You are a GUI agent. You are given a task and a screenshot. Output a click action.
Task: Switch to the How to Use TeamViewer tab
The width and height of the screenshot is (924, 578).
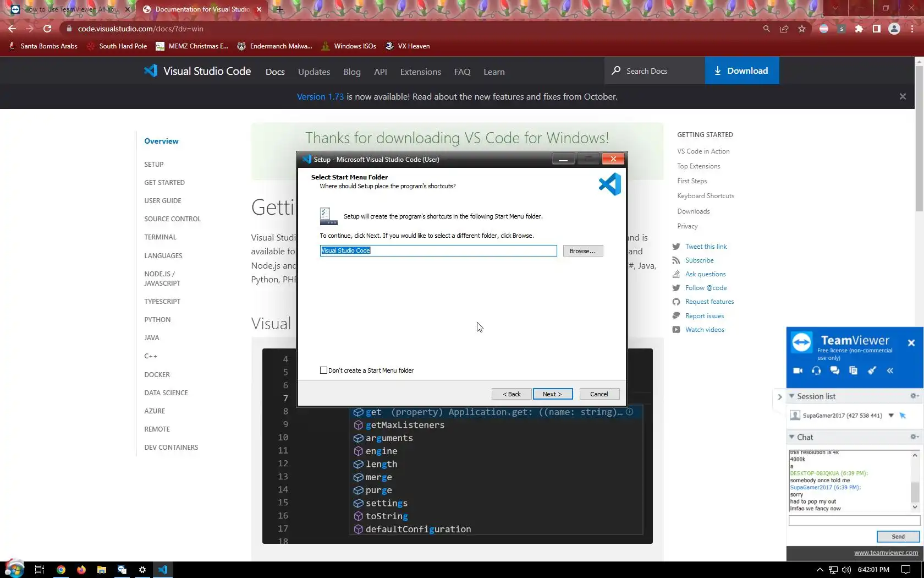70,9
